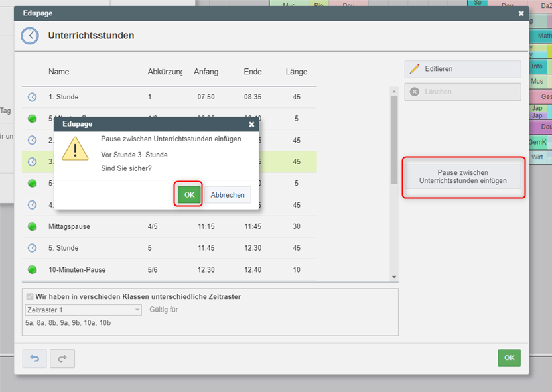Click the clock icon of 5. Stunde
552x392 pixels.
tap(32, 248)
